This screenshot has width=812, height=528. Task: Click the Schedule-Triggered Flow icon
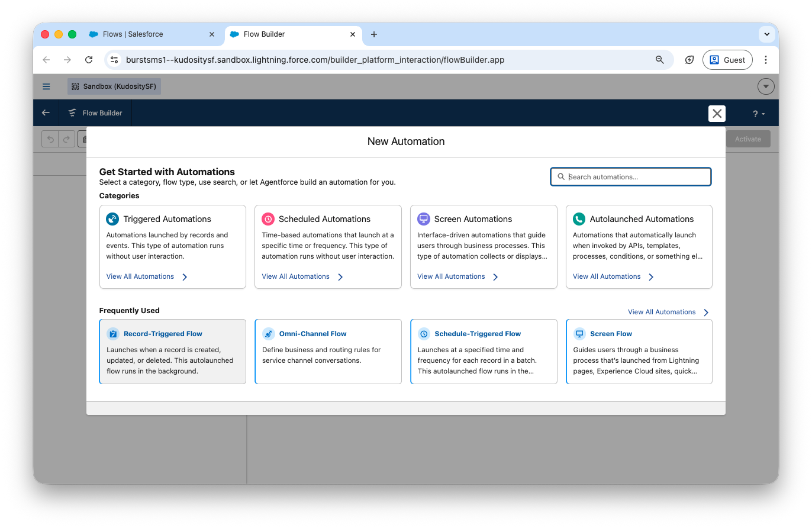coord(424,334)
